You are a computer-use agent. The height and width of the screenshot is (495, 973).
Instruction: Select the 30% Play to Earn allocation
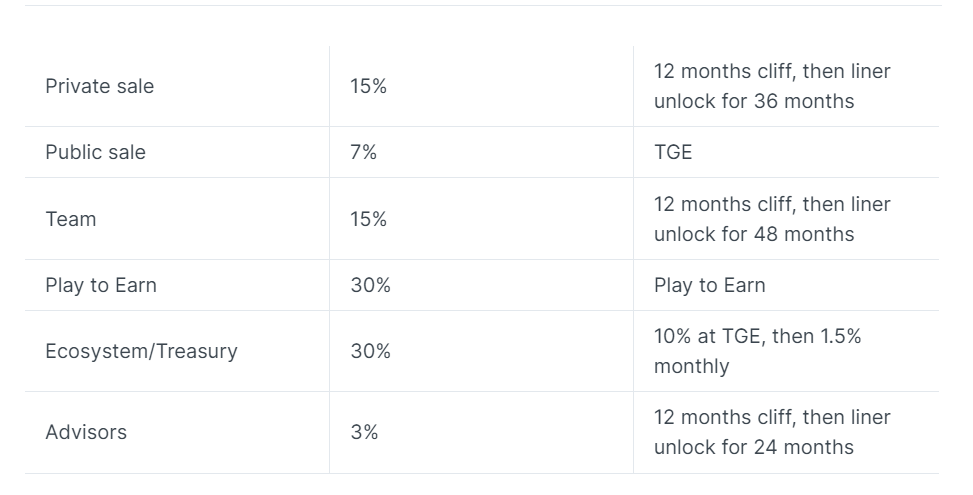(x=370, y=285)
